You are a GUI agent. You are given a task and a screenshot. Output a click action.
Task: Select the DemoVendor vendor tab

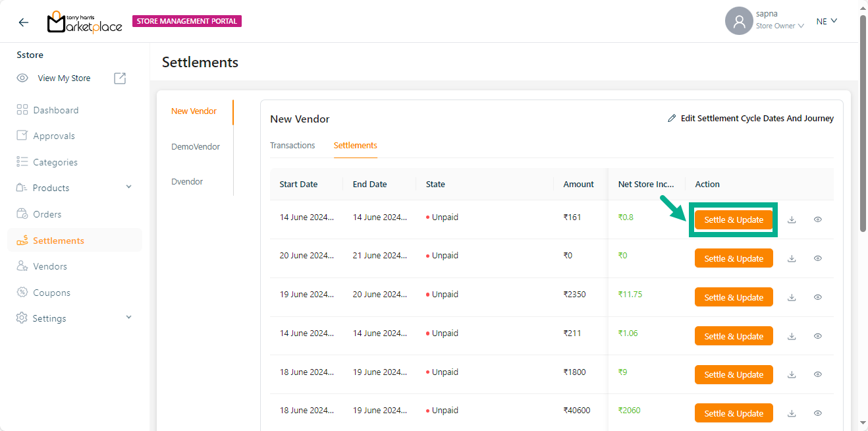pyautogui.click(x=195, y=147)
